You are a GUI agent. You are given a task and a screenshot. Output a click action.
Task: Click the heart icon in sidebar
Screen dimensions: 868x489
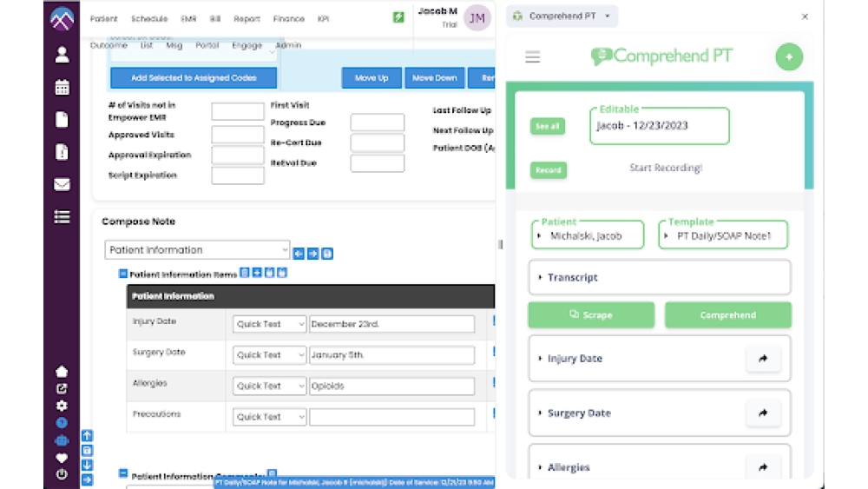(62, 458)
